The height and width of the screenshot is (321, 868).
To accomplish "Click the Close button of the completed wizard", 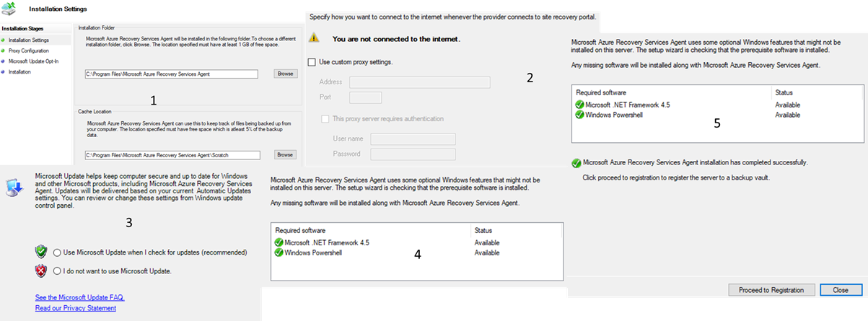I will point(840,289).
